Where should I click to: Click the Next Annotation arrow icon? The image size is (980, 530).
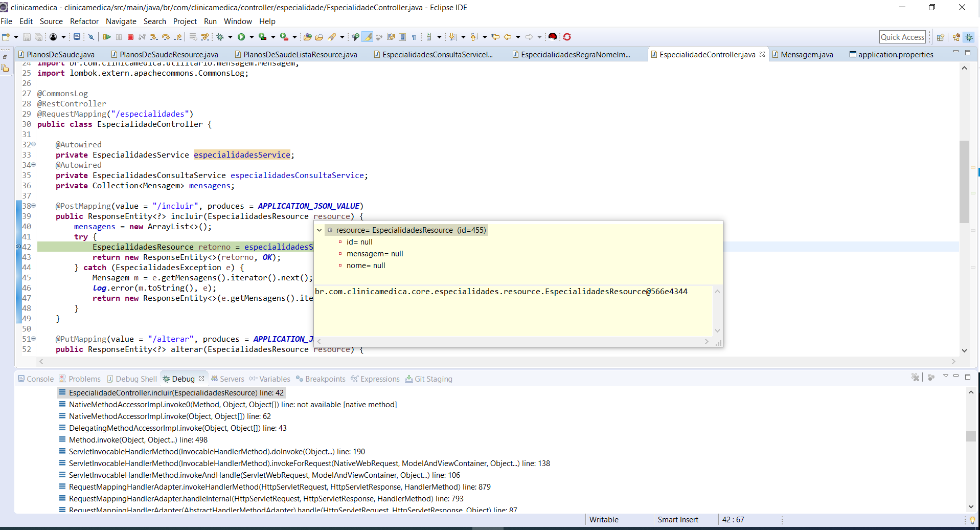452,37
